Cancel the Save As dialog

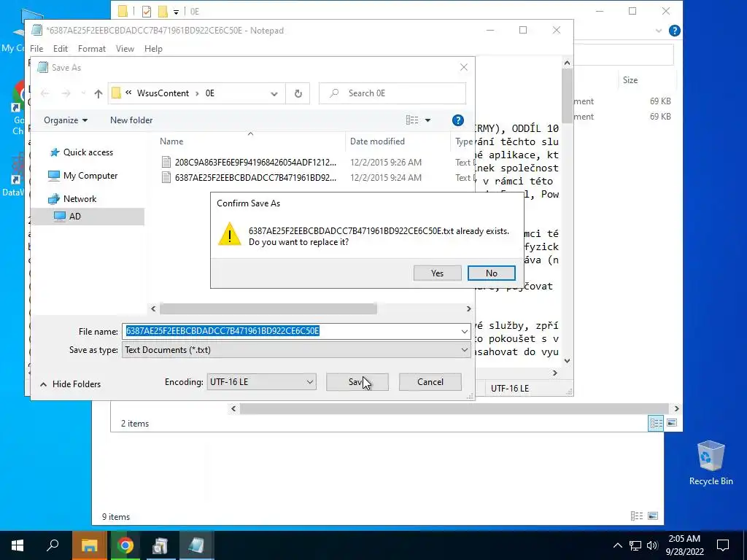(x=430, y=382)
